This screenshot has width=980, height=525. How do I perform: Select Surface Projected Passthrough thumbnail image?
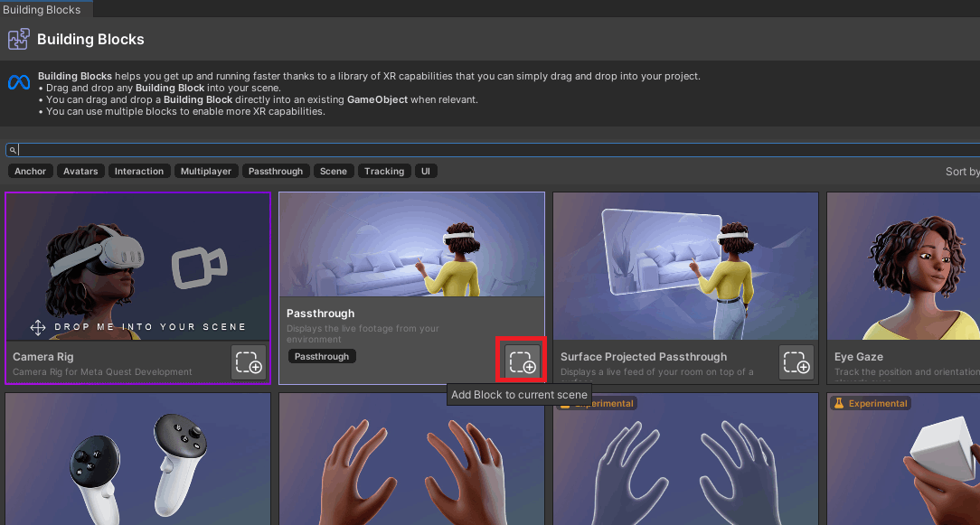(685, 267)
